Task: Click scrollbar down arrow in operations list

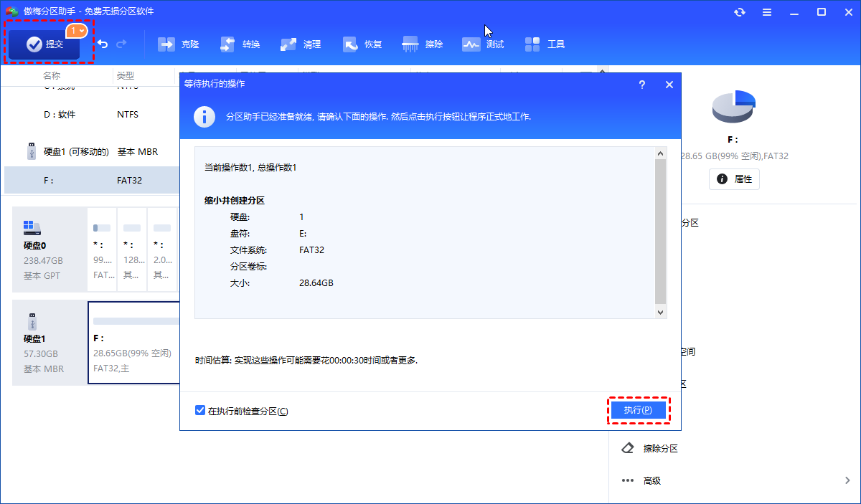Action: (660, 313)
